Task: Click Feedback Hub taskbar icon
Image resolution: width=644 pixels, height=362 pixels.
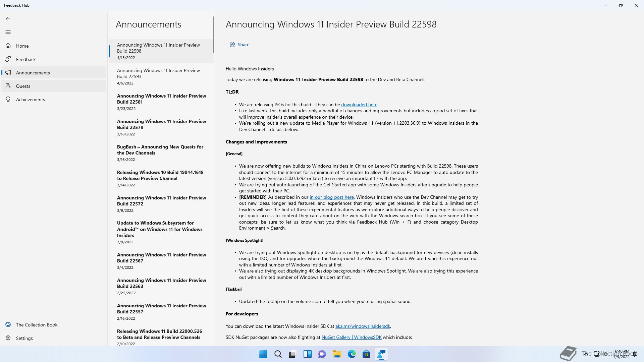Action: [x=381, y=354]
